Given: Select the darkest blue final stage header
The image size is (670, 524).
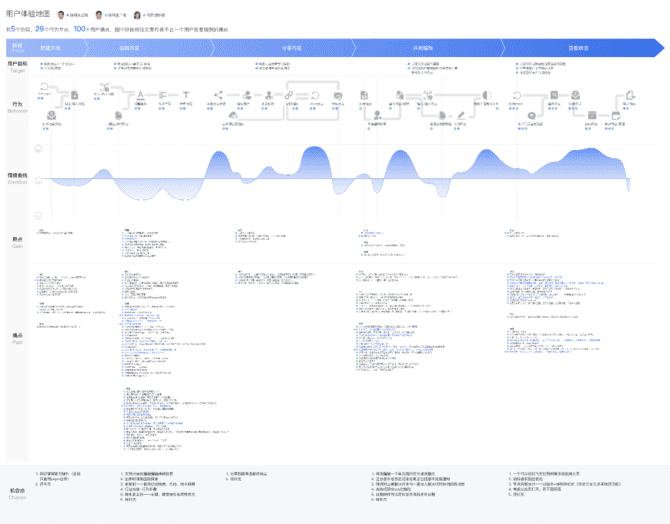Looking at the screenshot, I should click(579, 48).
